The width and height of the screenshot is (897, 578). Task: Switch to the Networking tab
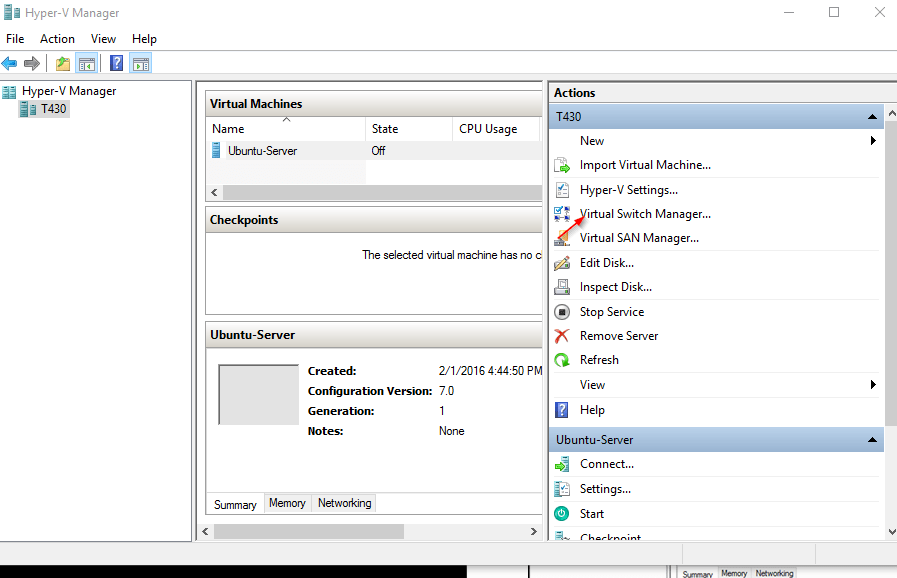coord(344,503)
